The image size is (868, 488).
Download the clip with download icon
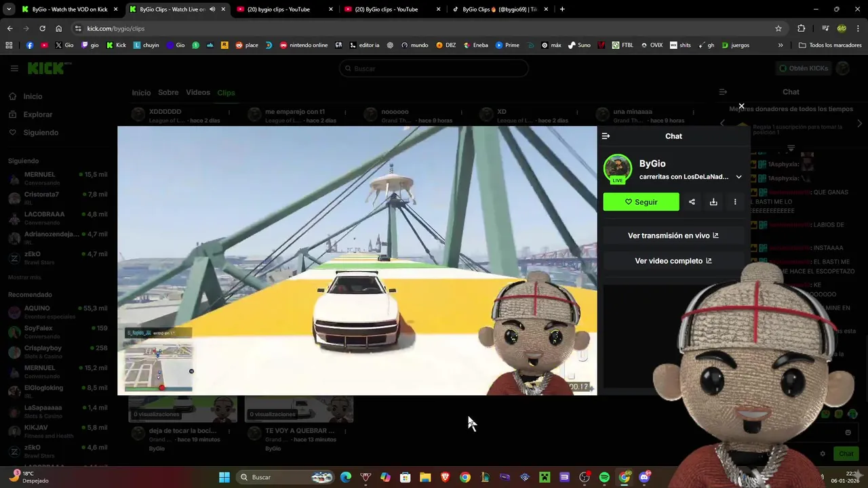click(713, 202)
